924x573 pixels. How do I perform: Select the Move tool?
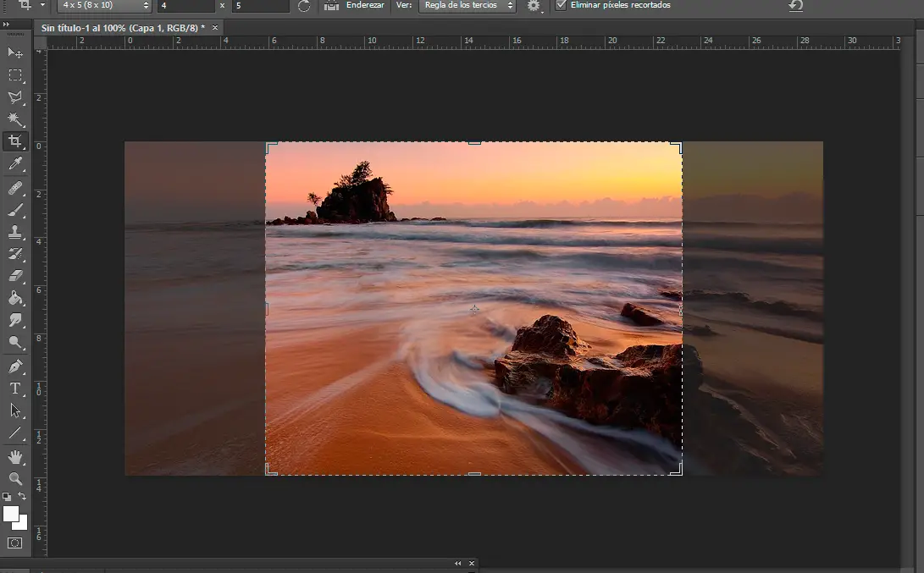point(15,53)
